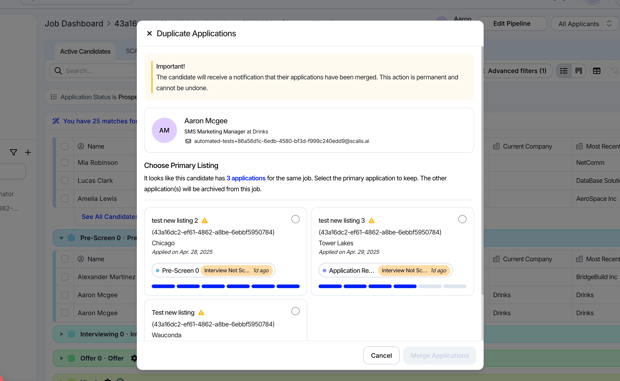Screen dimensions: 620x381
Task: Click the candidate Search field
Action: pos(95,71)
